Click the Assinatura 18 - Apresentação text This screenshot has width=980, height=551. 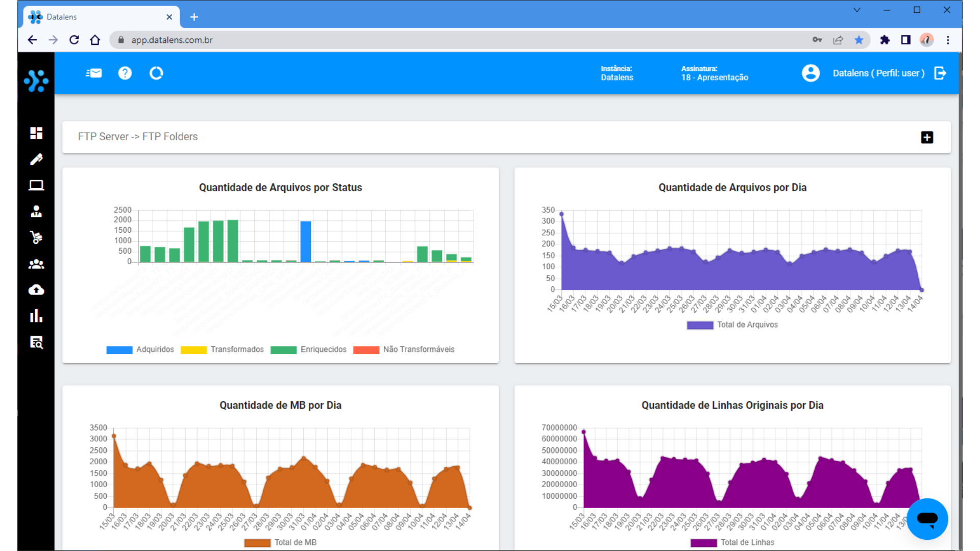715,73
